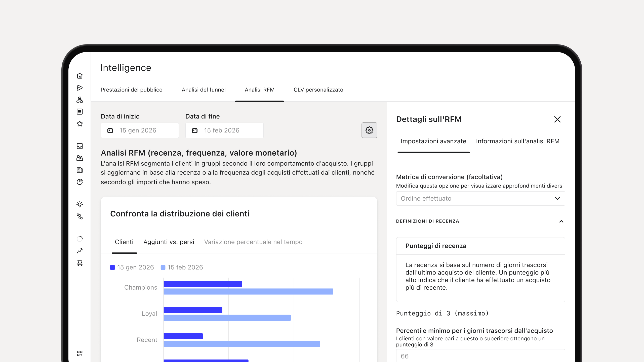Select the flows hierarchy icon in the sidebar
The image size is (644, 362).
coord(79,100)
